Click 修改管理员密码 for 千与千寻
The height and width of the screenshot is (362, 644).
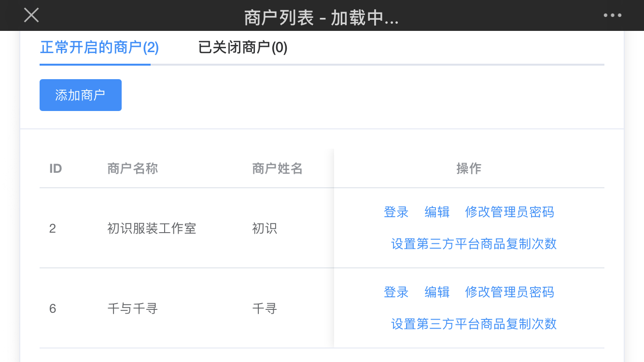coord(509,292)
